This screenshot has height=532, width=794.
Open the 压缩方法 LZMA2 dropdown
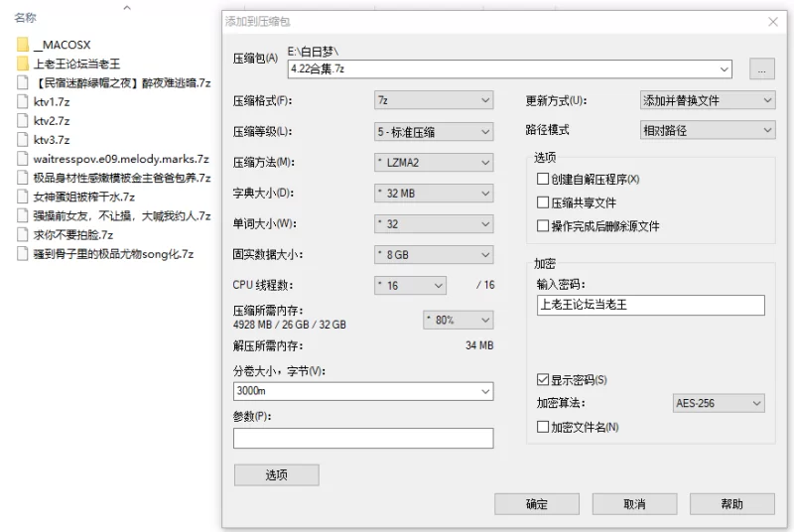(434, 163)
